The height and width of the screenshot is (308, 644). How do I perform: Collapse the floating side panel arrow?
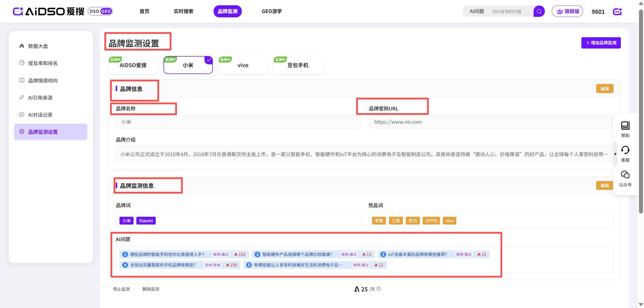615,154
